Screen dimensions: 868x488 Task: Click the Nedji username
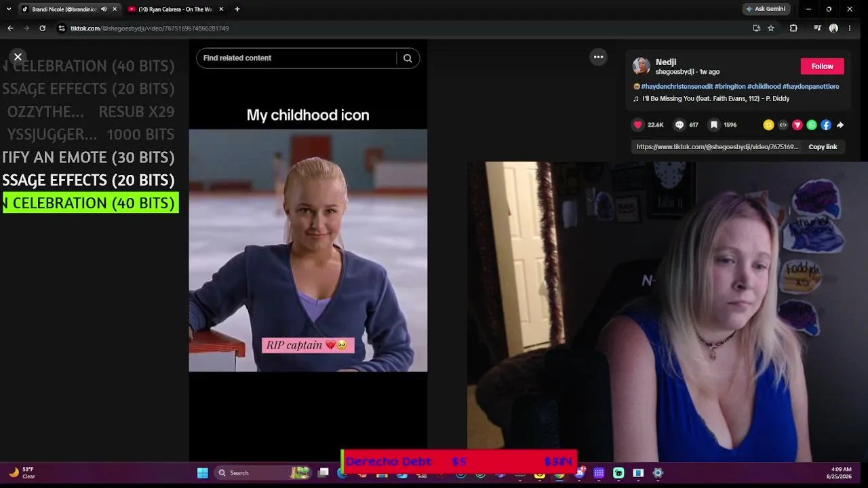pos(666,62)
